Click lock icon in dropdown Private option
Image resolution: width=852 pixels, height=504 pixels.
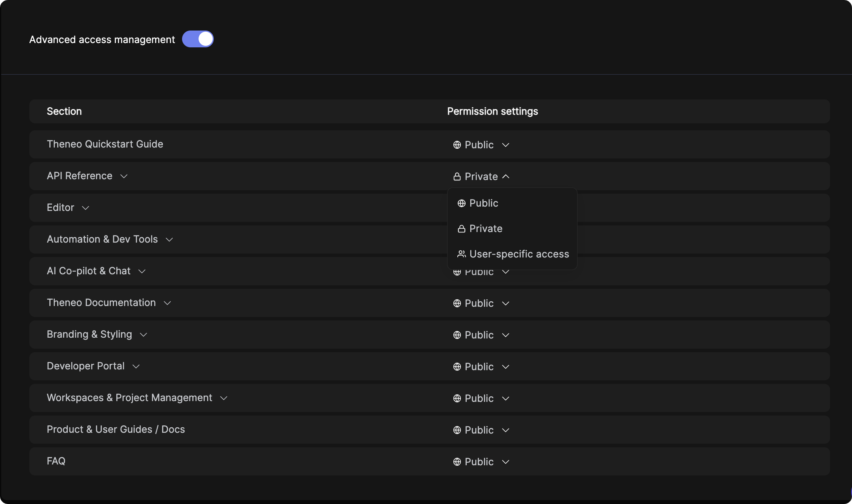tap(462, 229)
